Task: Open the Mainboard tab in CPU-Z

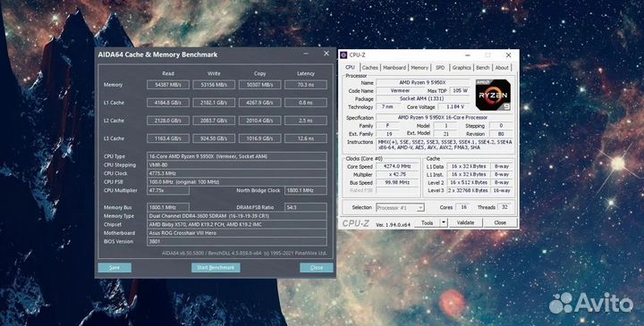Action: tap(394, 68)
